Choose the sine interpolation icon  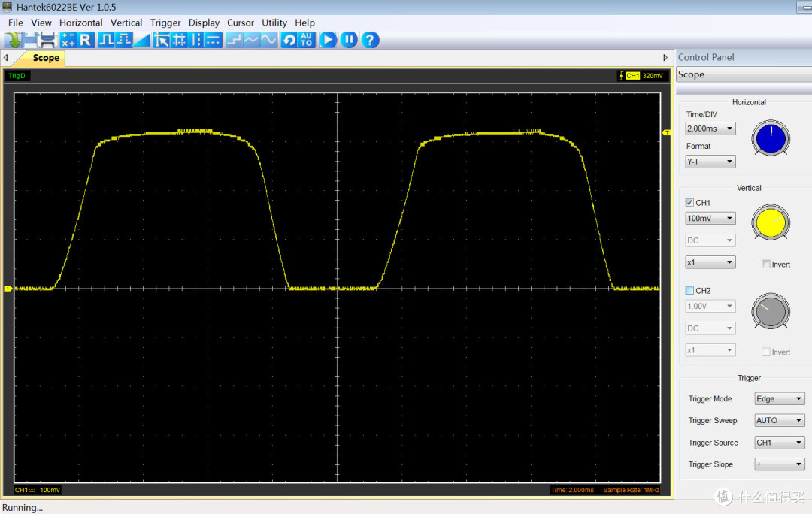(x=268, y=40)
